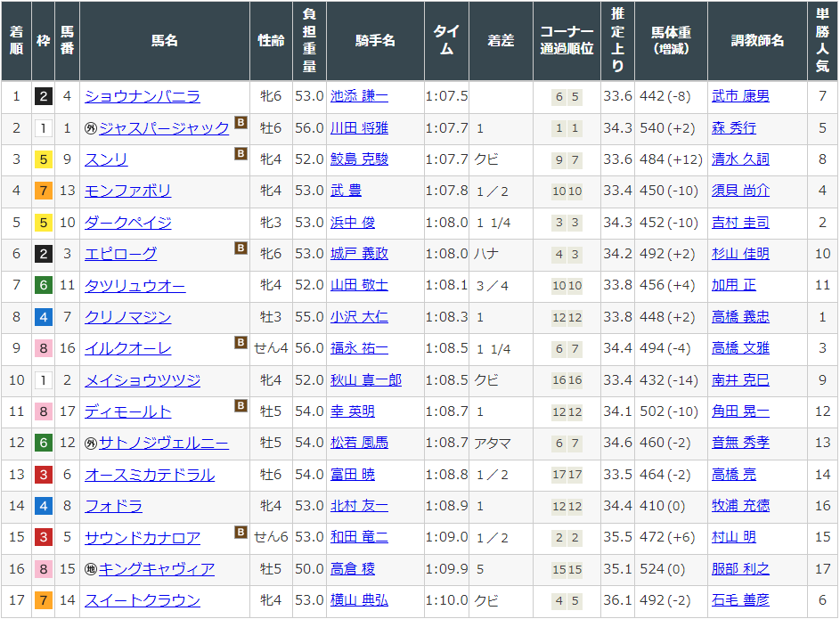This screenshot has height=619, width=840.
Task: Click the 調教師名 column header
Action: [757, 41]
